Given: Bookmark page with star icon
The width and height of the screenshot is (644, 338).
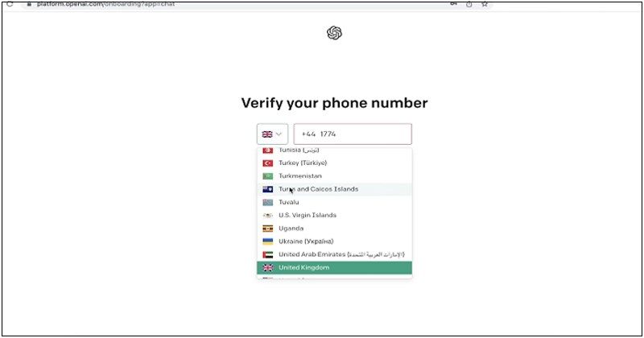Looking at the screenshot, I should (485, 4).
